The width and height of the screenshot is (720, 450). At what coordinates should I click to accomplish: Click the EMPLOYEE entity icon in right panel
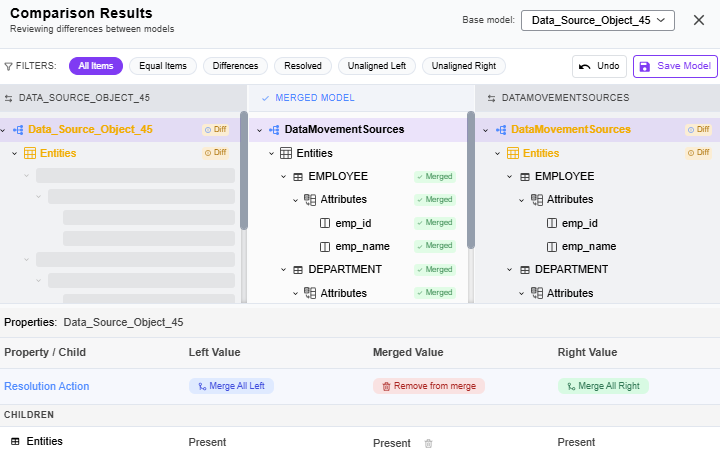coord(525,177)
